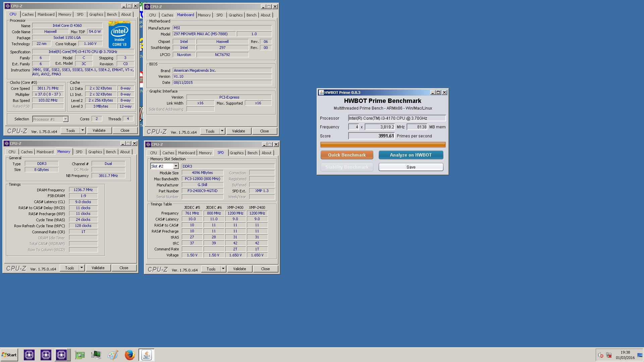Start the Quick Benchmark in HWBOT Prime

click(x=347, y=155)
